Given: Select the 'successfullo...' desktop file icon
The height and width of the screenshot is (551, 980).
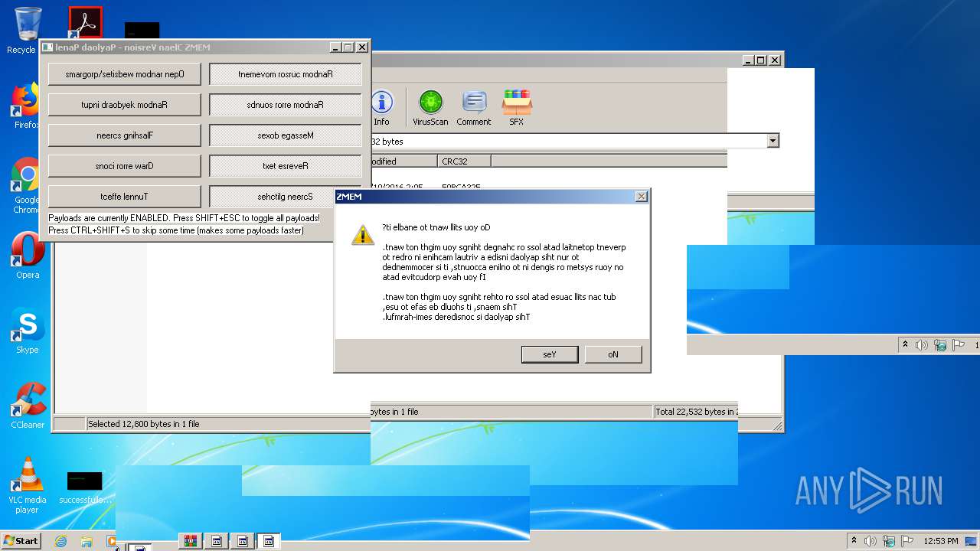Looking at the screenshot, I should click(x=84, y=487).
